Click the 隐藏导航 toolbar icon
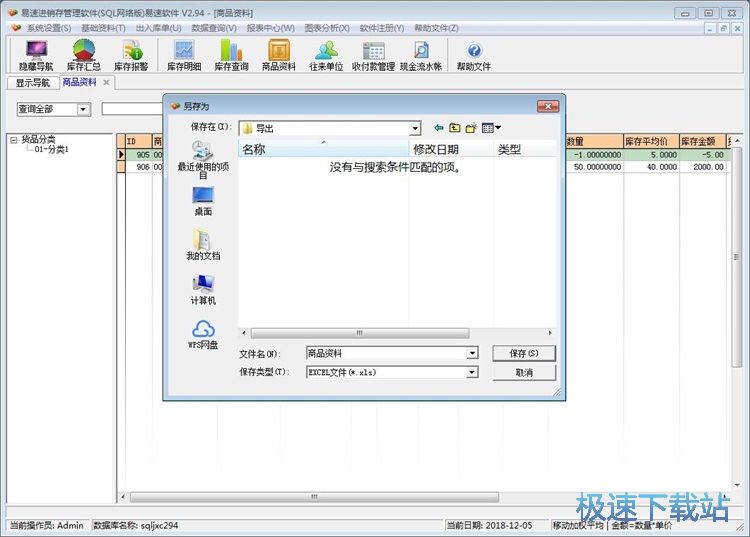Image resolution: width=750 pixels, height=537 pixels. (36, 55)
